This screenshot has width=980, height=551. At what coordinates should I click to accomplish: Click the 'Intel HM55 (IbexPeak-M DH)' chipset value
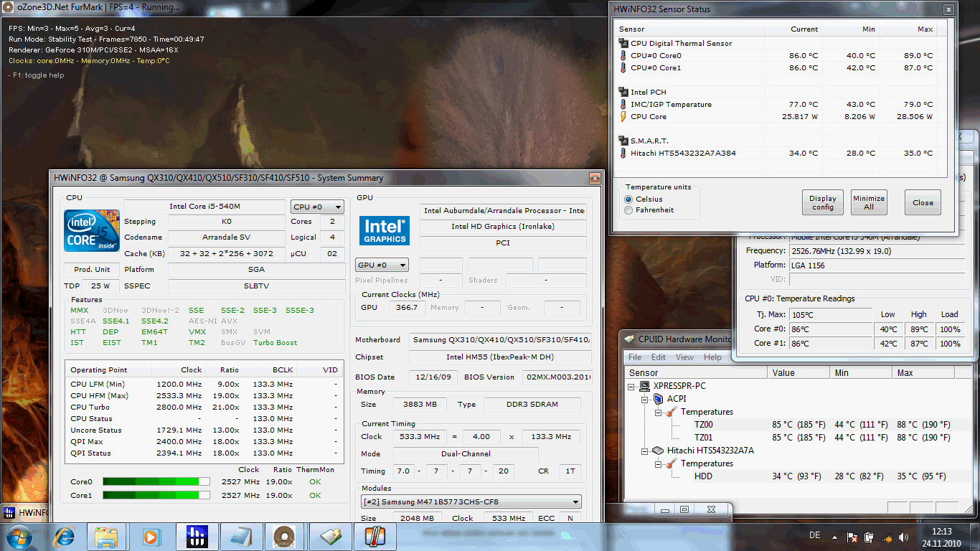(500, 357)
